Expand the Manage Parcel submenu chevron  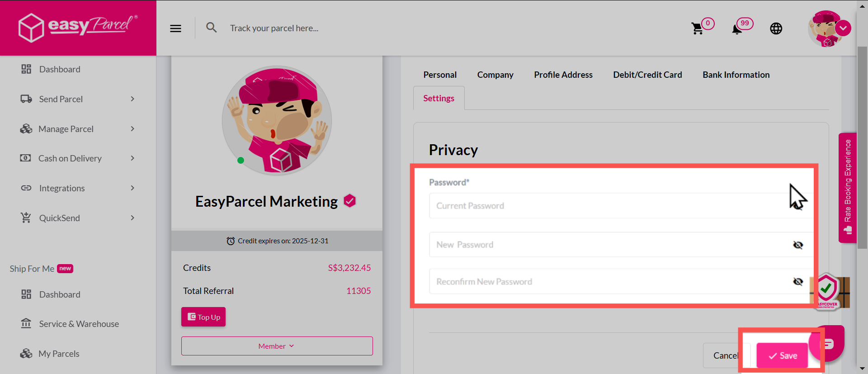coord(132,129)
